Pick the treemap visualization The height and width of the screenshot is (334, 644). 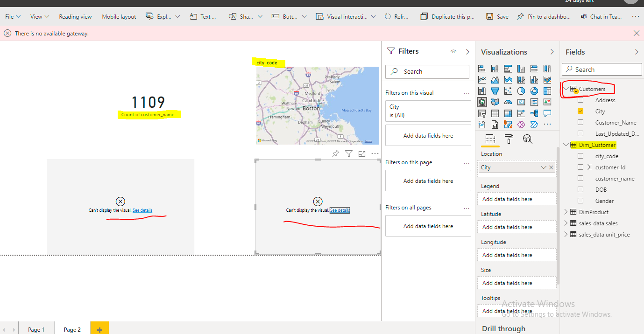point(547,91)
